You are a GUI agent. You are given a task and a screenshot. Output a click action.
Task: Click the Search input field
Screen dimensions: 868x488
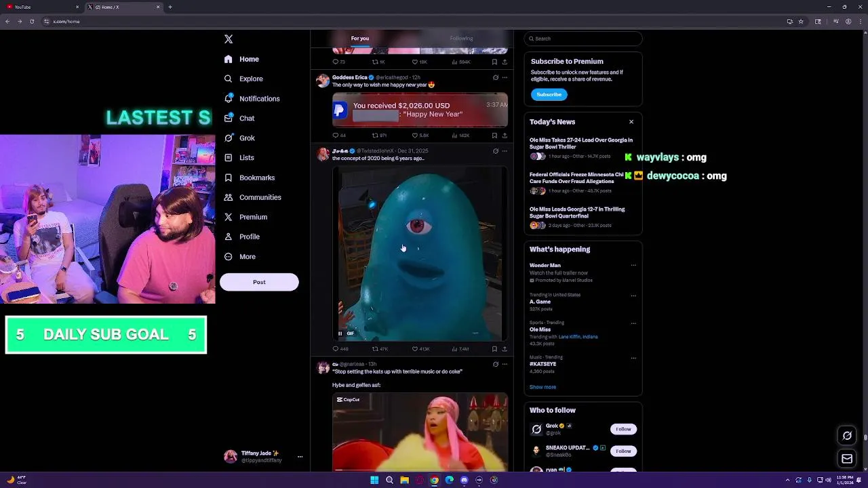pyautogui.click(x=583, y=39)
